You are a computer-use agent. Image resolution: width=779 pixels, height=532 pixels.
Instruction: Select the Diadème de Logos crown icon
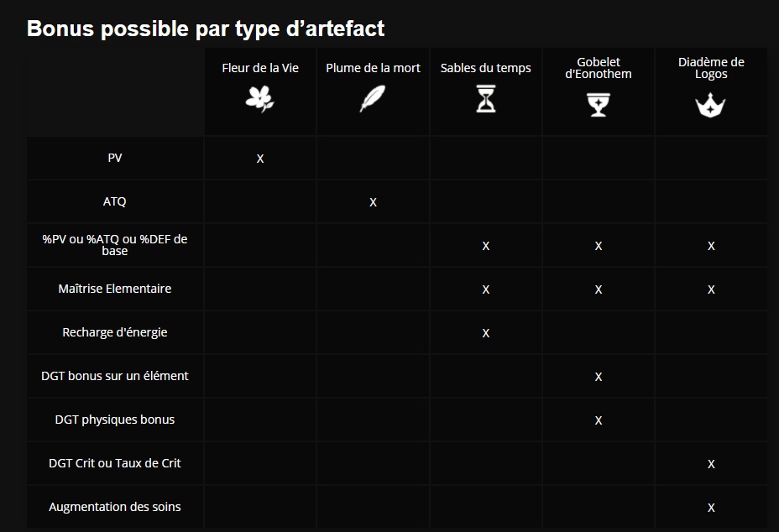[710, 105]
